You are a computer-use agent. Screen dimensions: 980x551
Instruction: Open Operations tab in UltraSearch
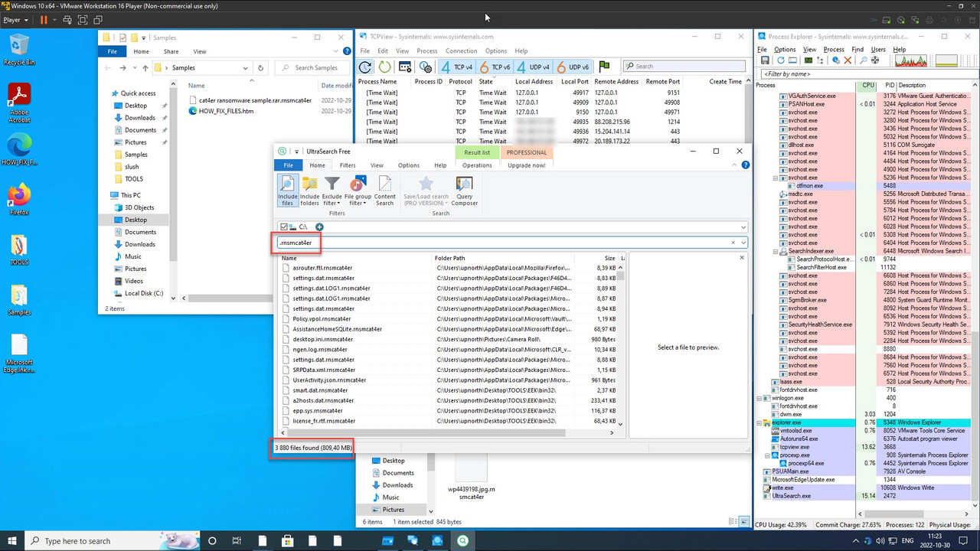477,165
